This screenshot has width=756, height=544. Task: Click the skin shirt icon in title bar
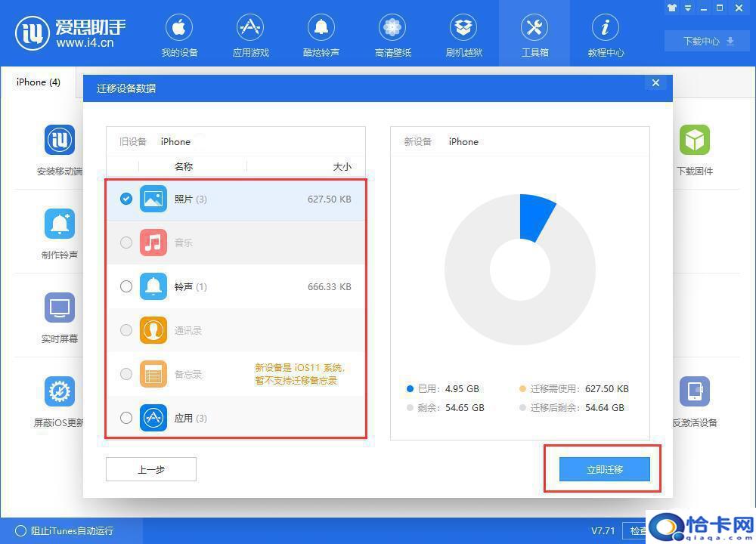pyautogui.click(x=672, y=8)
